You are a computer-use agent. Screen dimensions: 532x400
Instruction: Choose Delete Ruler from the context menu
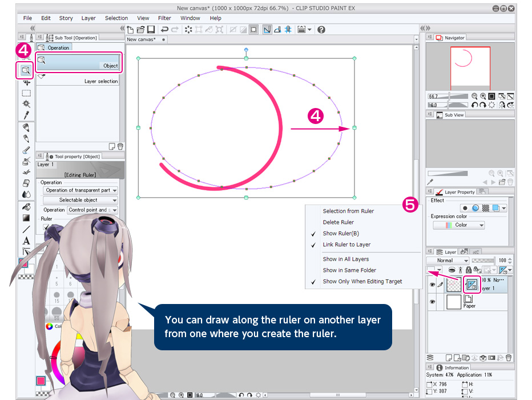338,222
